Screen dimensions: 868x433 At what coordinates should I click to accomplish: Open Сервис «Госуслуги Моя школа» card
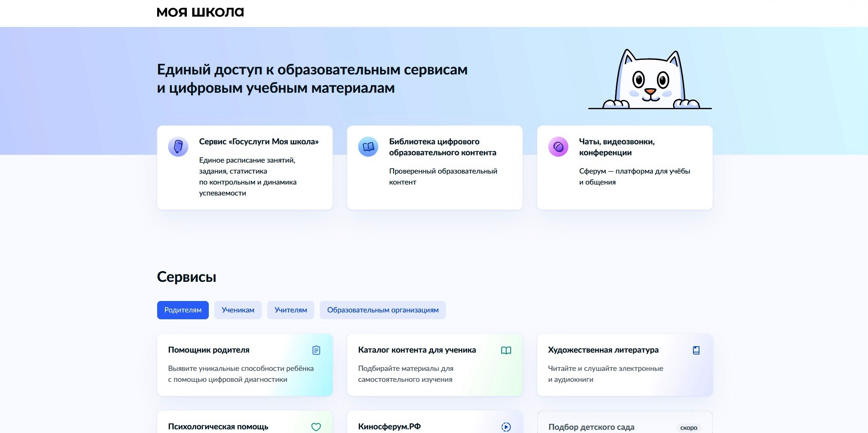point(245,168)
